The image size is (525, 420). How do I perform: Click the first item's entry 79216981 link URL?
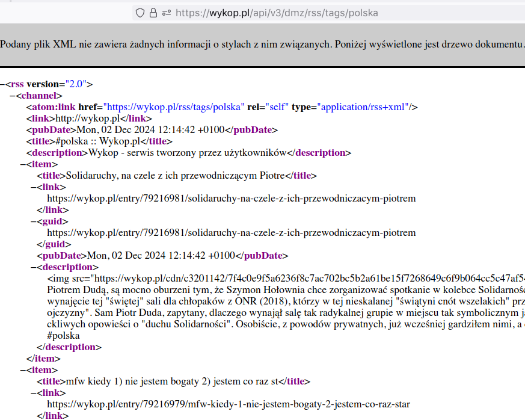(231, 199)
